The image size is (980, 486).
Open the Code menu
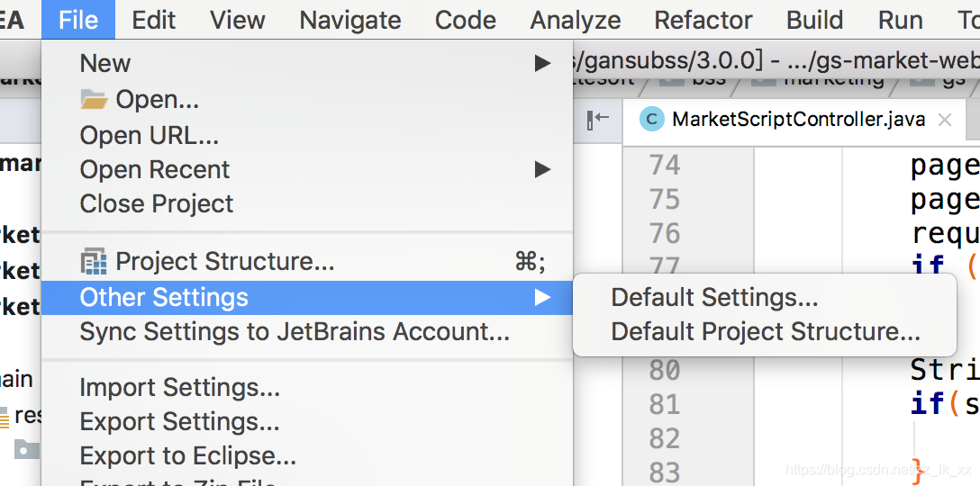465,20
